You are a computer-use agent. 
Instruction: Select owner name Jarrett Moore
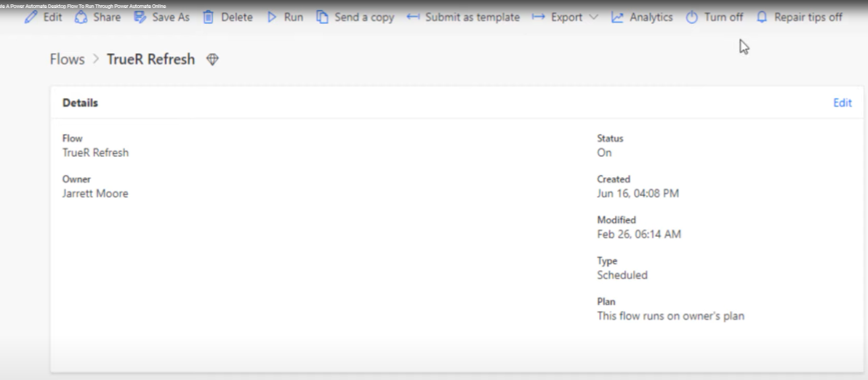point(95,193)
